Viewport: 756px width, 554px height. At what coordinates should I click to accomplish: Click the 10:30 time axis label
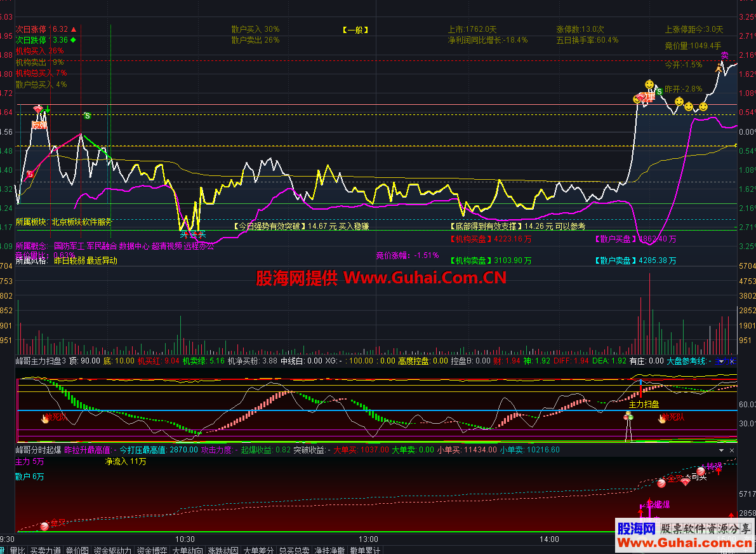(x=185, y=539)
